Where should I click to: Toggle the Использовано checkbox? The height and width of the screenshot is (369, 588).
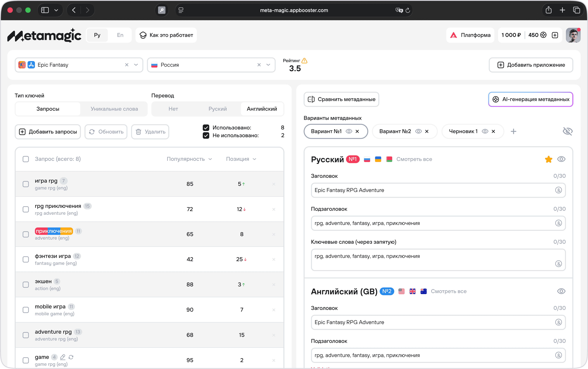pyautogui.click(x=206, y=128)
